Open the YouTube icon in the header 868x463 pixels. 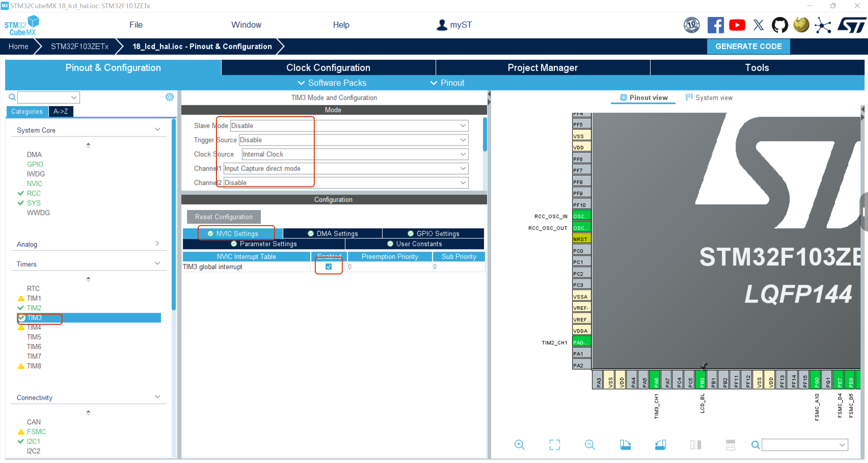pos(737,25)
